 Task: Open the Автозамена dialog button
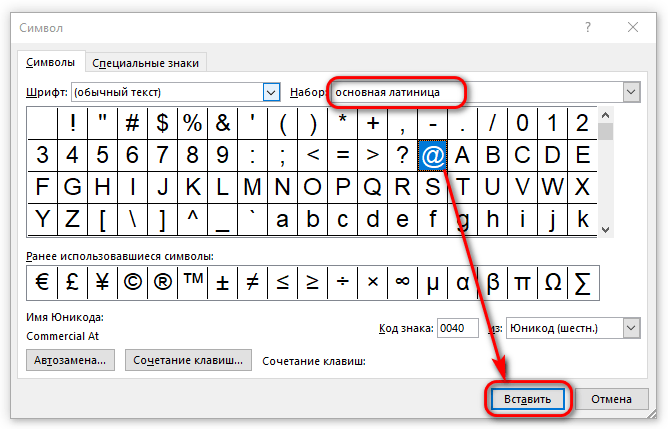point(70,360)
